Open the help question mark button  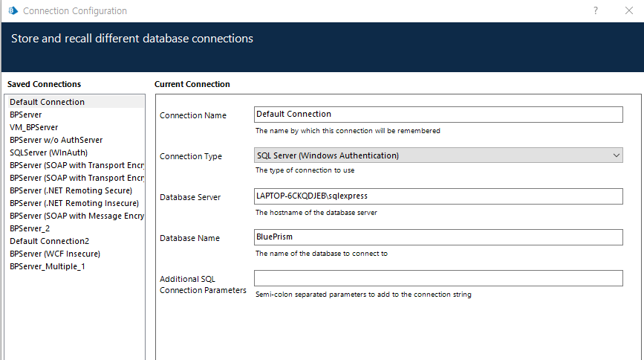596,10
